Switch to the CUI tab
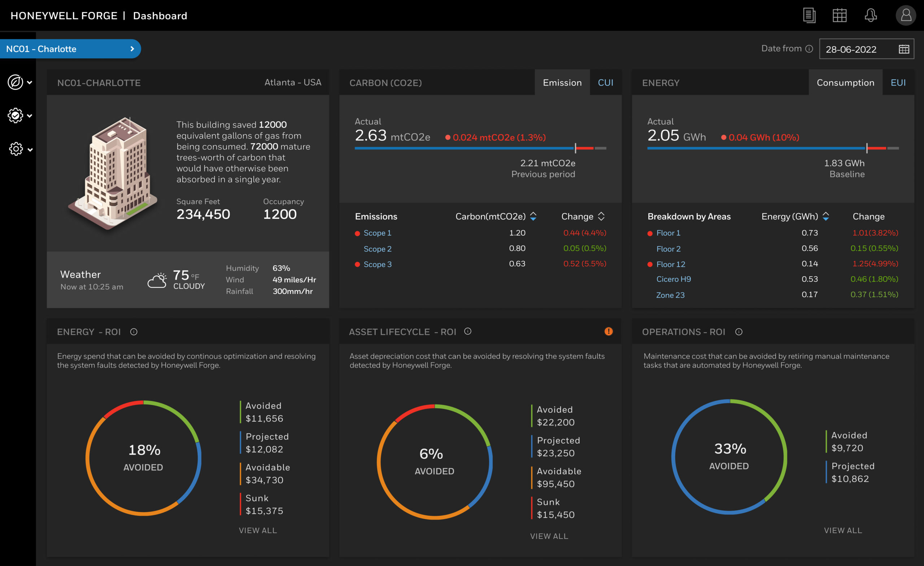Screen dimensions: 924x566 (x=605, y=83)
